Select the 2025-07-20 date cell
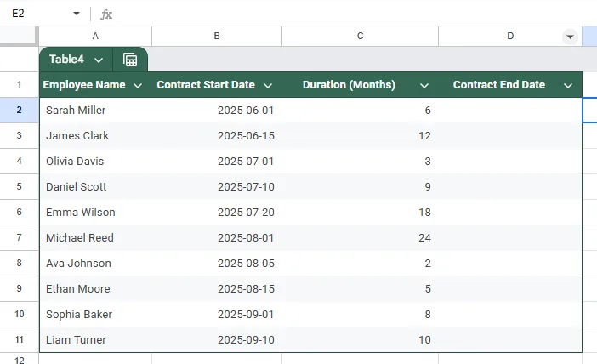The width and height of the screenshot is (597, 364). pyautogui.click(x=217, y=212)
